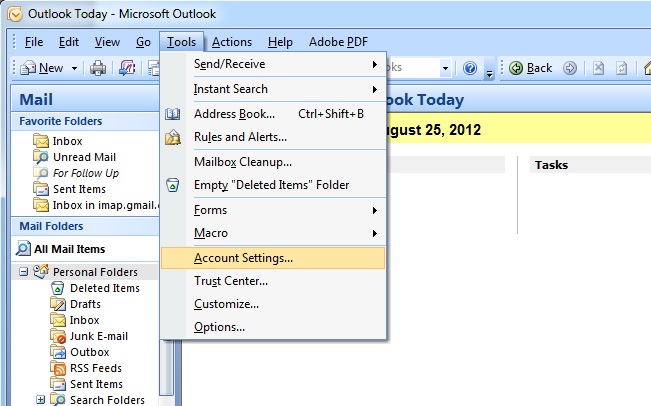This screenshot has width=651, height=406.
Task: Expand the Send/Receive submenu
Action: (x=273, y=64)
